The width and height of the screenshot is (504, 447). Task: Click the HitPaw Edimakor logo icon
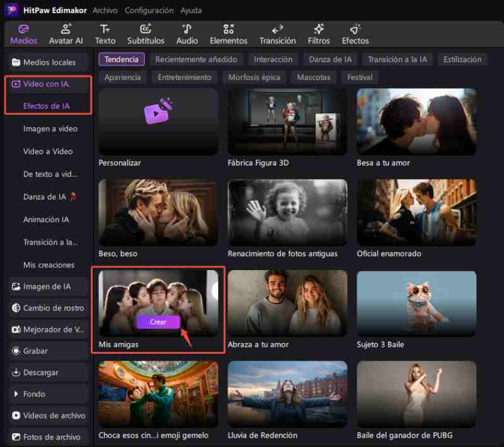coord(11,10)
